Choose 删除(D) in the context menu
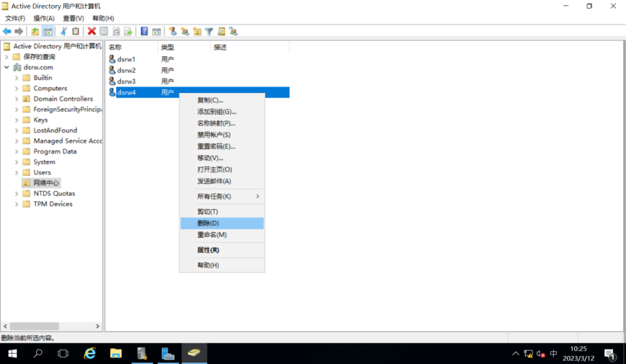Screen dimensions: 626x364 click(222, 224)
